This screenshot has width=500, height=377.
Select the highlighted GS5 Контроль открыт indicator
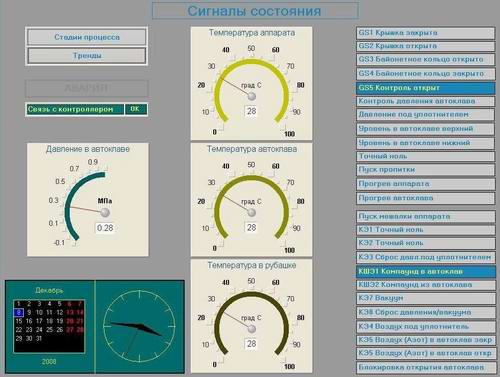pos(425,88)
